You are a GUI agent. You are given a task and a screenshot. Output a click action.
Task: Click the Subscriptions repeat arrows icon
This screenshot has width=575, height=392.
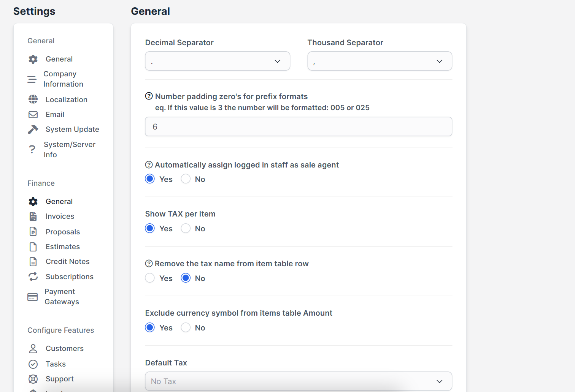pyautogui.click(x=33, y=277)
